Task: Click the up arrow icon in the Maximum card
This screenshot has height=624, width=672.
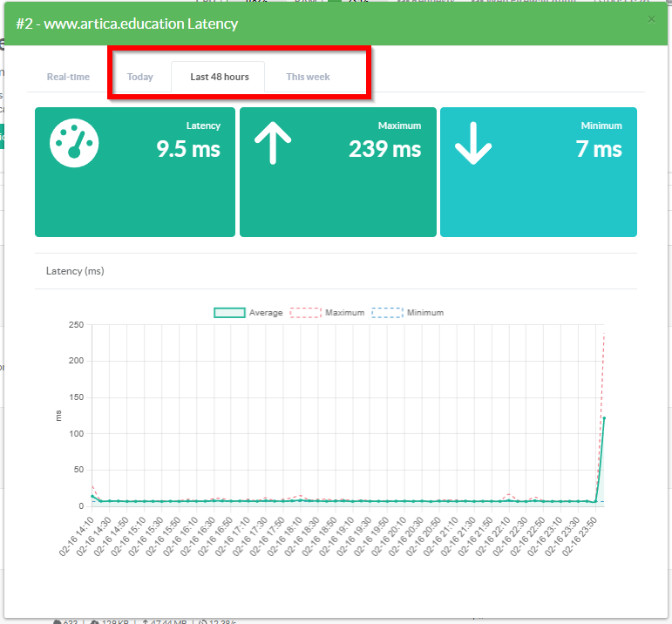Action: tap(272, 143)
